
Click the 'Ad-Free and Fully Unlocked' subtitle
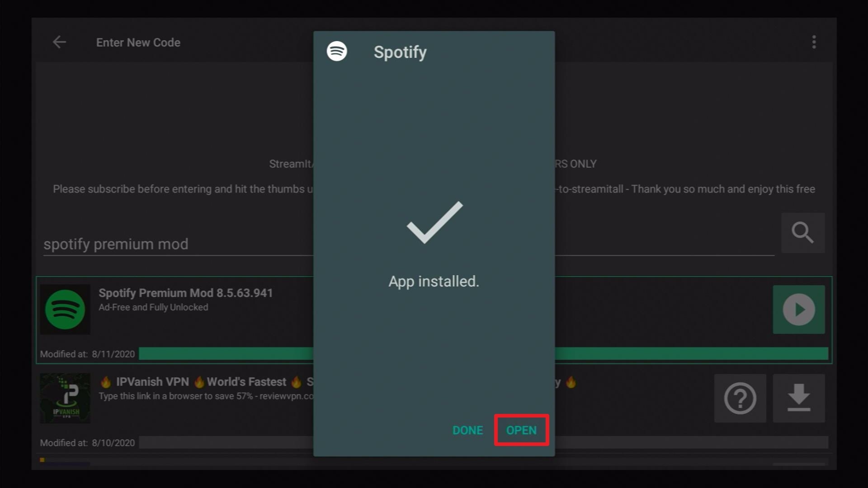[x=153, y=307]
